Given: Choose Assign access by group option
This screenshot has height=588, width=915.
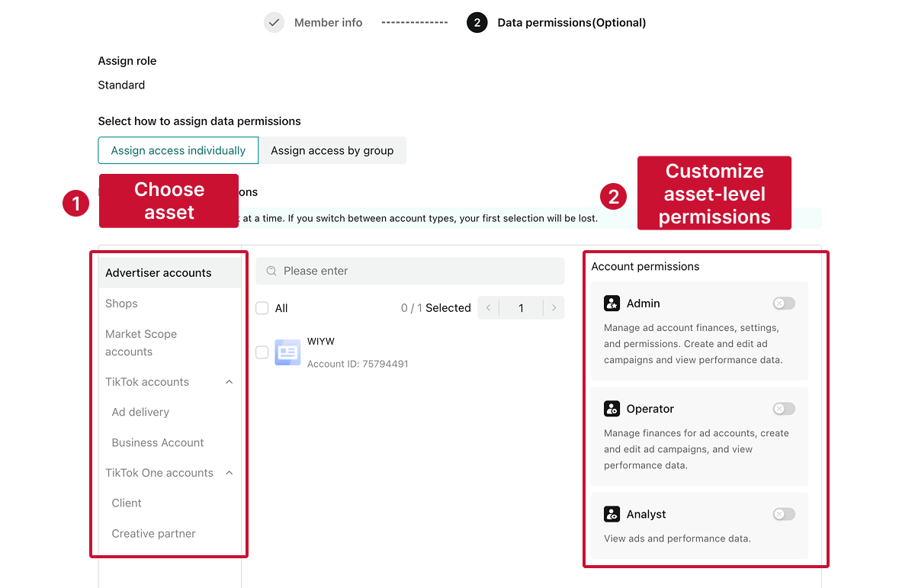Looking at the screenshot, I should 332,150.
